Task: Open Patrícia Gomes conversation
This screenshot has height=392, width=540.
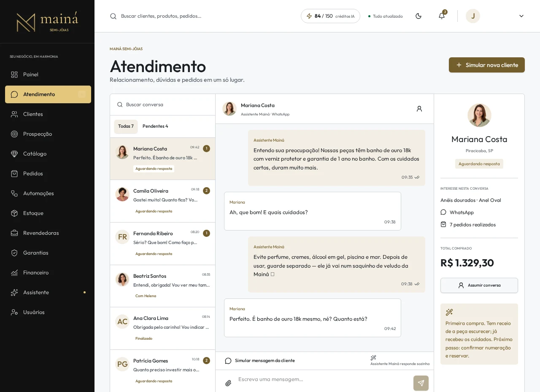Action: (163, 371)
